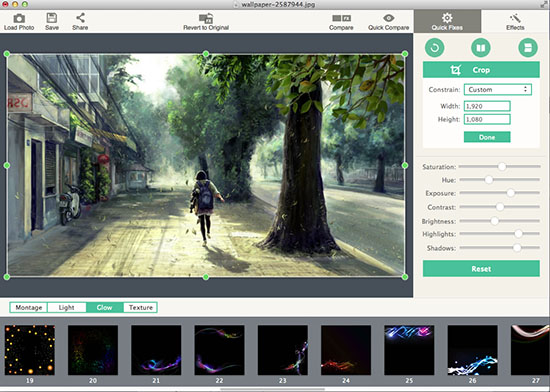Click the top-center crop edge handle
The image size is (550, 392).
[x=206, y=54]
